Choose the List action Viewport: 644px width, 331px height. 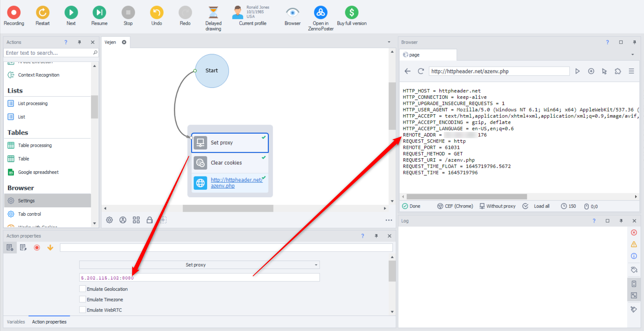pos(21,117)
